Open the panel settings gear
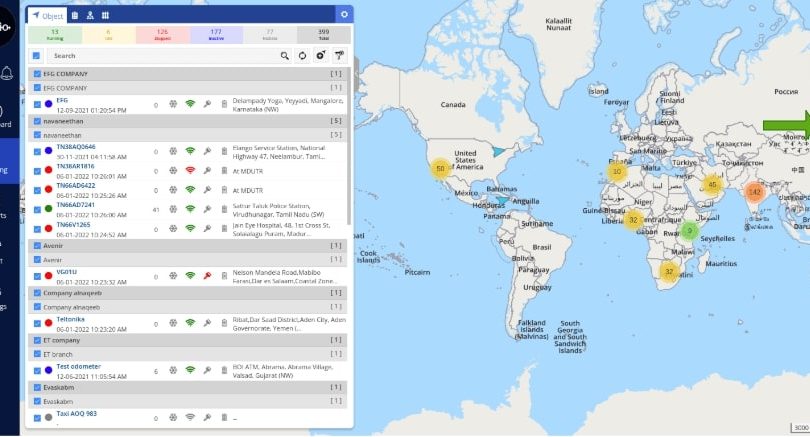The image size is (810, 437). coord(344,15)
